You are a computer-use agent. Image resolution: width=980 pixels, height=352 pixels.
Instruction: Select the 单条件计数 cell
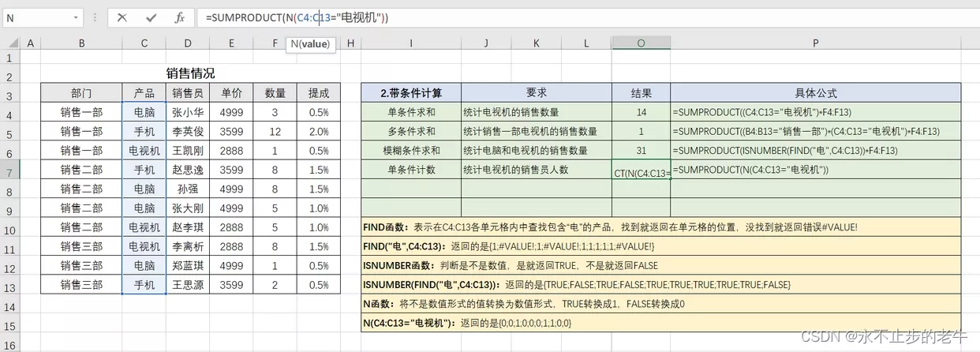[x=411, y=169]
